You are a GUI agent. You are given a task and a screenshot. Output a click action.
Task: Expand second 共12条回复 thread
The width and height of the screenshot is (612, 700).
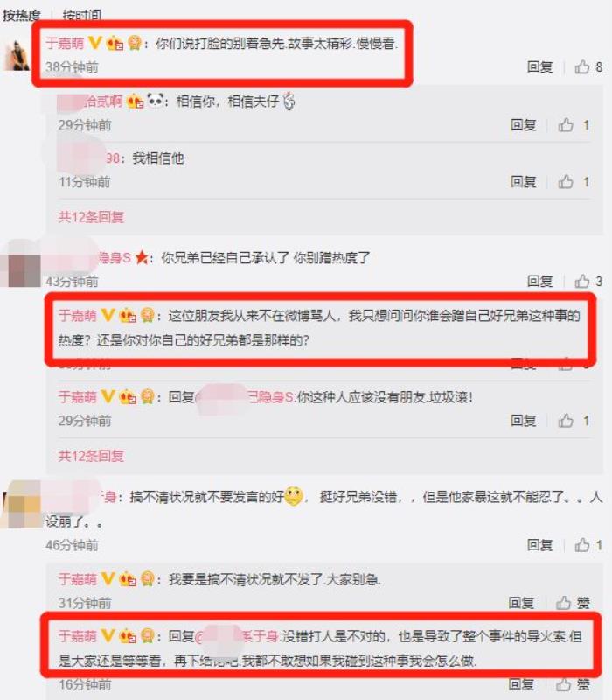91,456
